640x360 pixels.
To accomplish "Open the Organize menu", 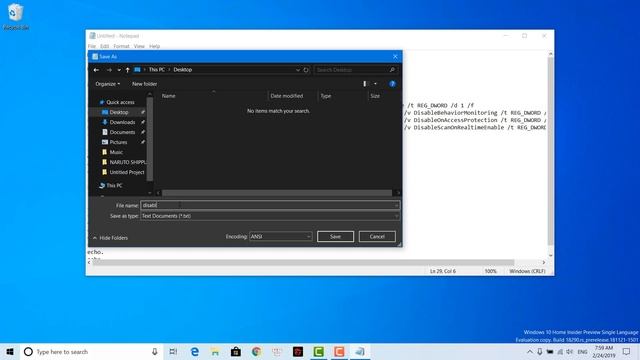I will [108, 84].
